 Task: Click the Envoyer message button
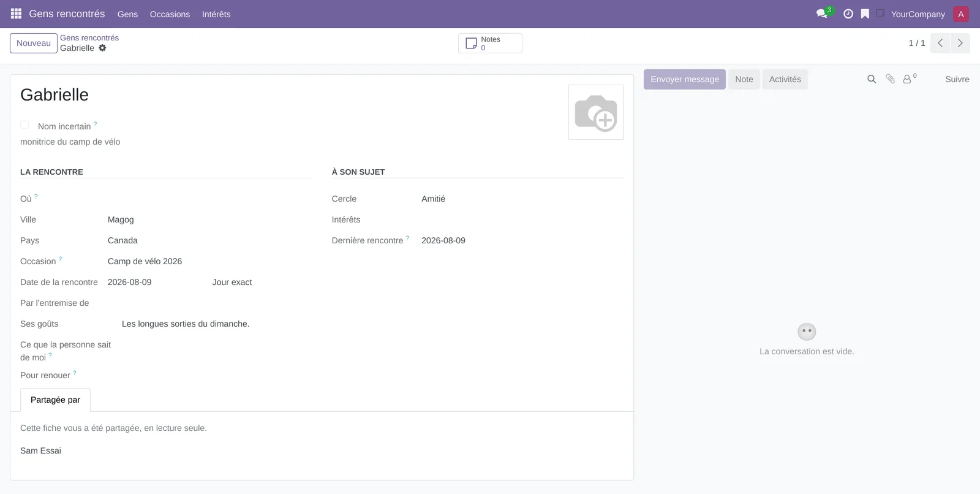tap(685, 79)
